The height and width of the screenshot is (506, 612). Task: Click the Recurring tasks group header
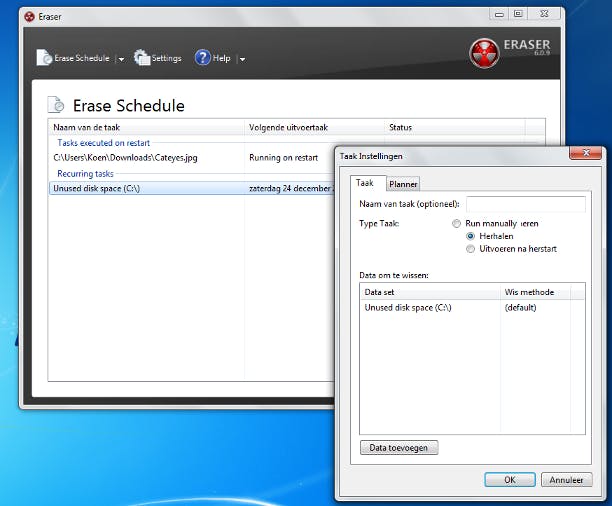point(85,173)
